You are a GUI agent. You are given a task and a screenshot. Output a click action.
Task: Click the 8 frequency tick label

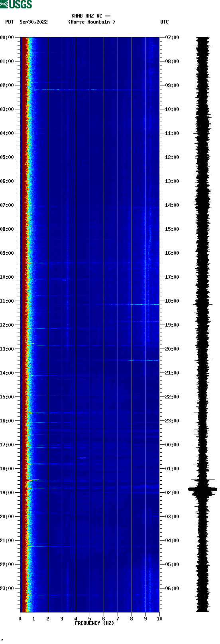point(132,619)
